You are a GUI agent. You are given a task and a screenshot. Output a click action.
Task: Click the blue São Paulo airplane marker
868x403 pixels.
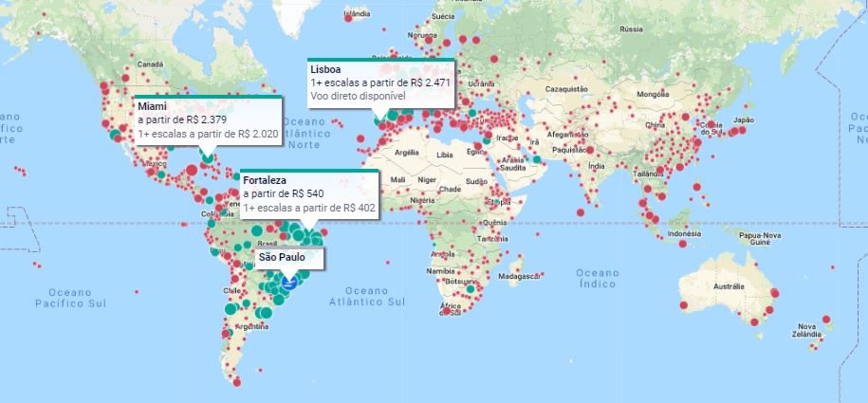[289, 281]
